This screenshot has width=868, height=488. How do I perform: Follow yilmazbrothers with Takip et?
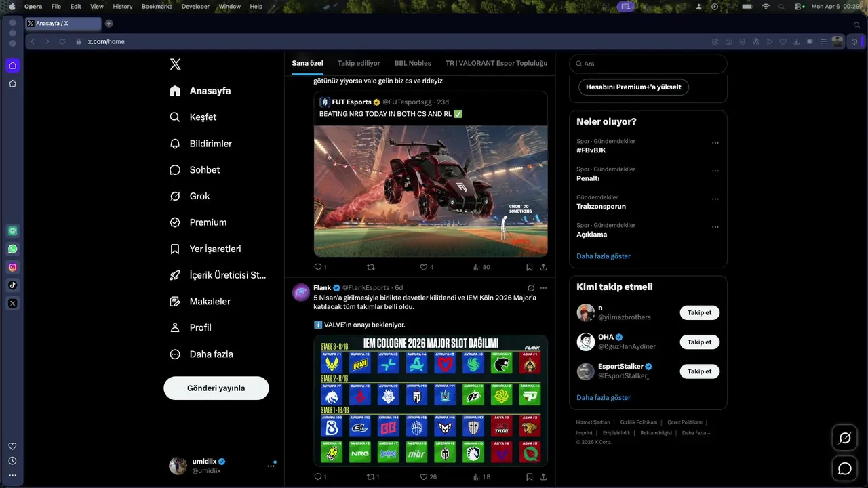699,312
